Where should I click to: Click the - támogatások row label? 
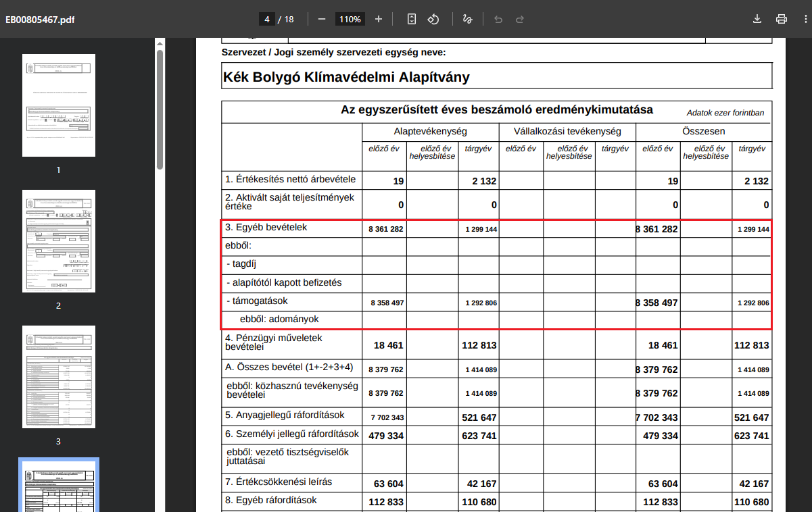pos(257,301)
